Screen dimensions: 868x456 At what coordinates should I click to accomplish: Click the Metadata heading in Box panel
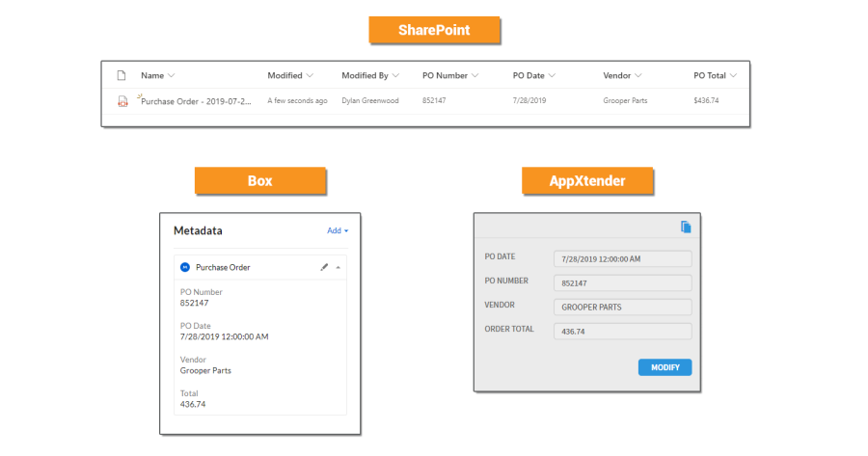coord(198,230)
